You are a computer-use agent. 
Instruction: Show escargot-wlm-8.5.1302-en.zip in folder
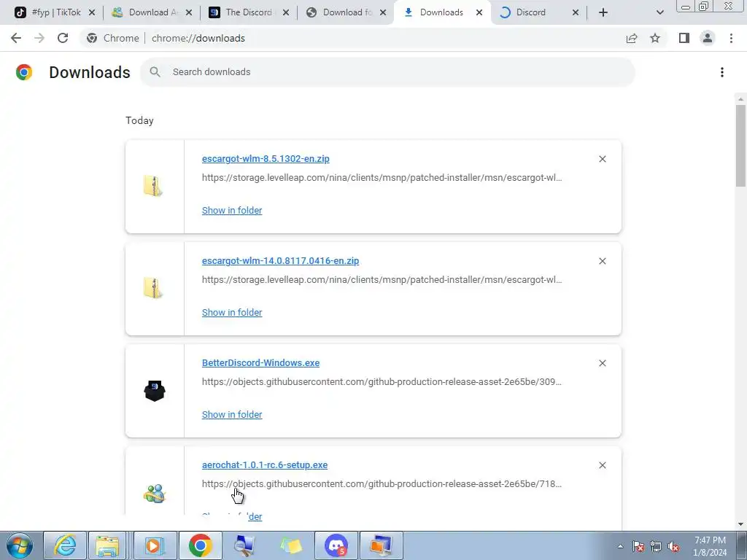point(232,210)
